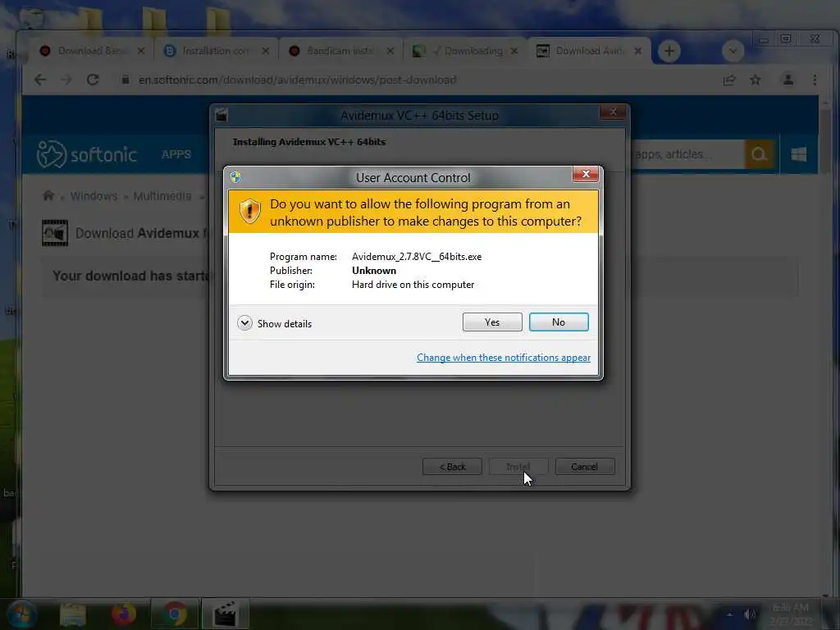Open APPS menu on Softonic
This screenshot has width=840, height=630.
tap(176, 154)
